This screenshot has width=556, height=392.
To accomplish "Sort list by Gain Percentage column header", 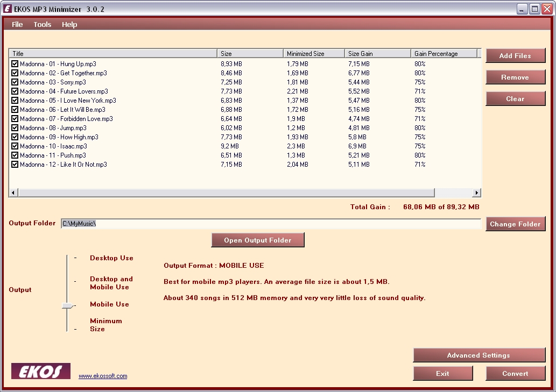I will coord(443,54).
